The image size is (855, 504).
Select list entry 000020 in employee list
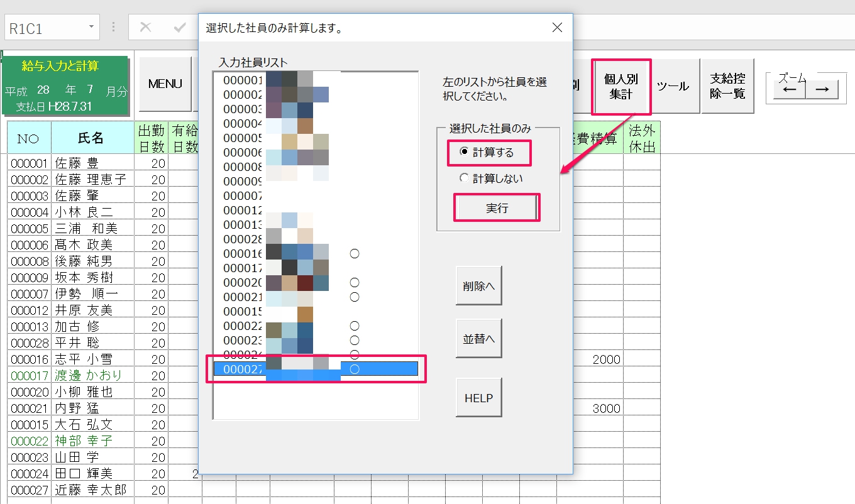[316, 282]
